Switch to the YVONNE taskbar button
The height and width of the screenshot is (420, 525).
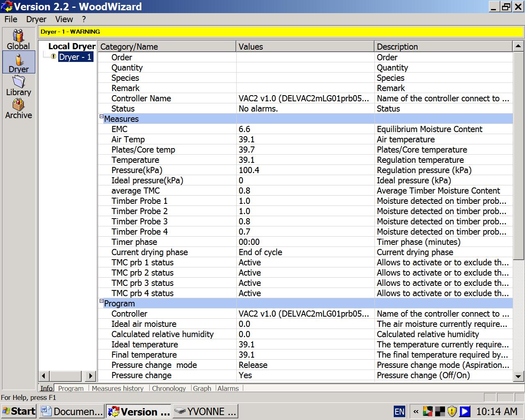(x=205, y=411)
